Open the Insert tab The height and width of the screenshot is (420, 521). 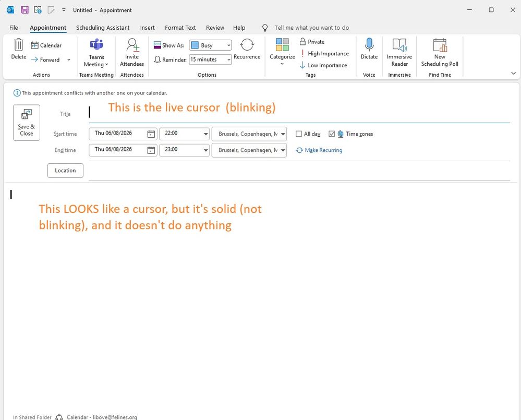coord(147,28)
